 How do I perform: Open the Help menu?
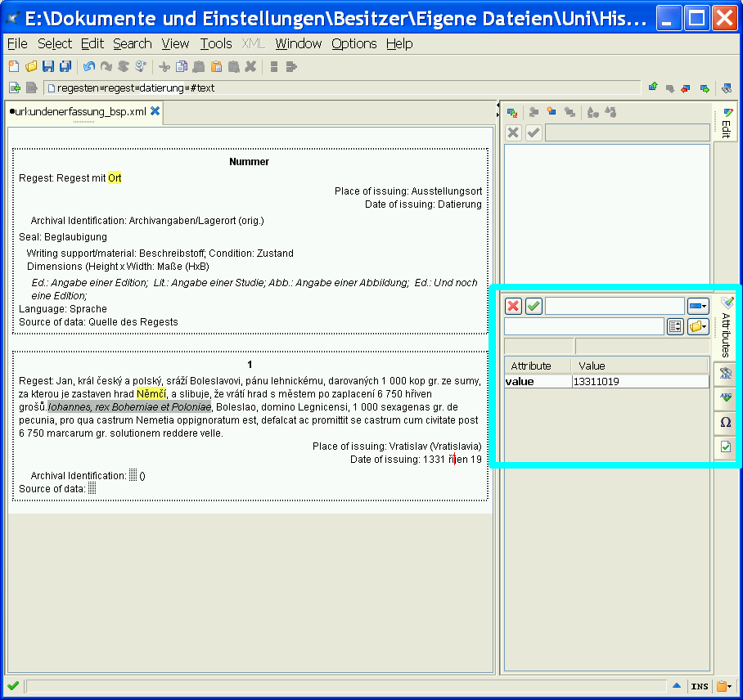tap(399, 43)
